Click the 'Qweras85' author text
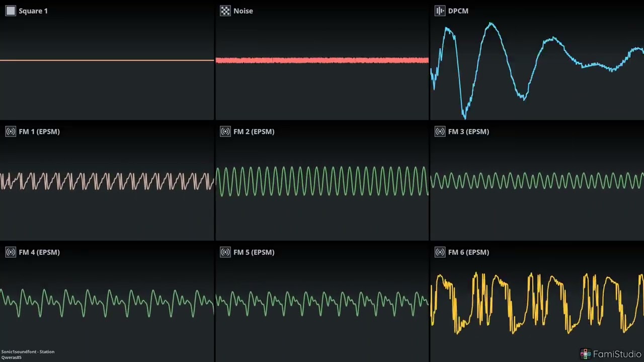 [x=11, y=357]
